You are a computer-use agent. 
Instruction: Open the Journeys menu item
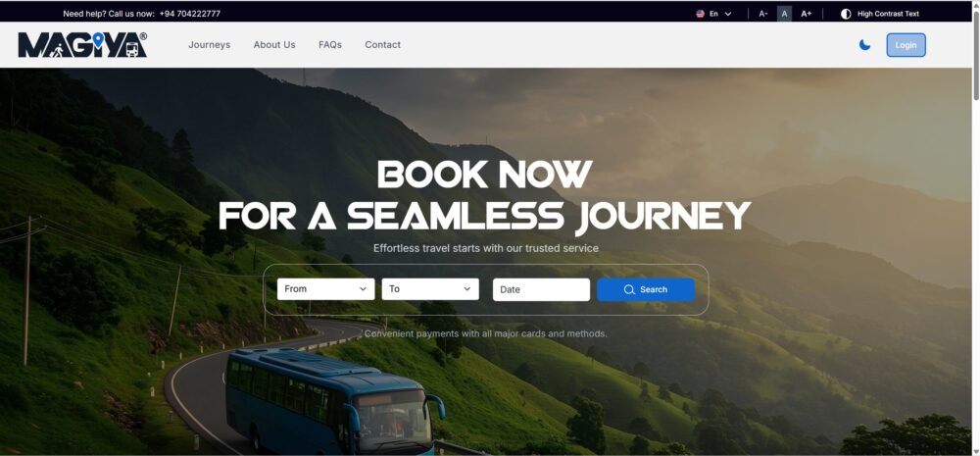pyautogui.click(x=210, y=45)
